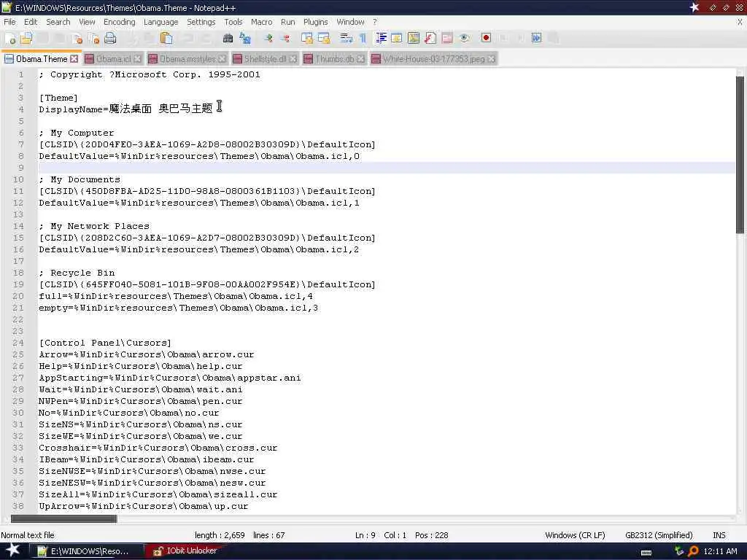747x560 pixels.
Task: Open the Encoding menu
Action: coord(119,22)
